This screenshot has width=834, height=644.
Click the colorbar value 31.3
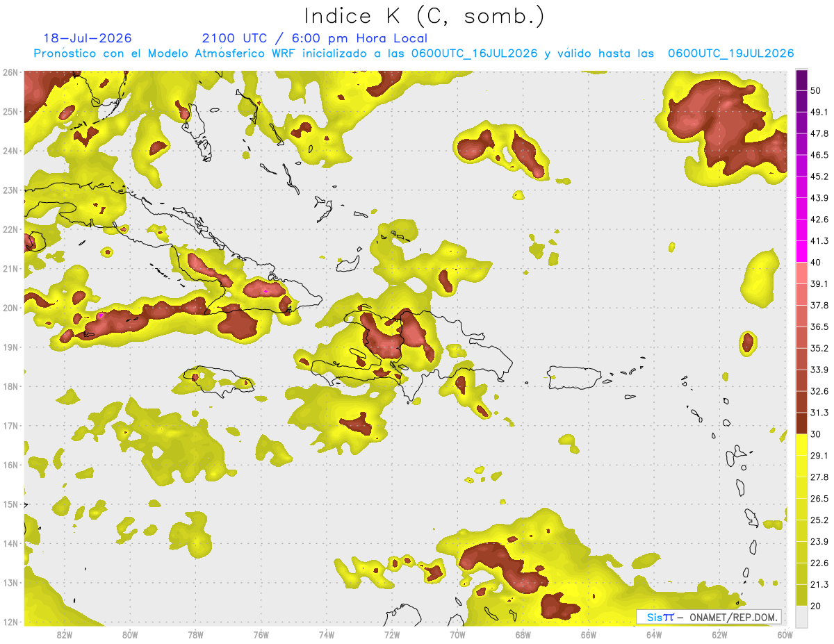coord(819,413)
